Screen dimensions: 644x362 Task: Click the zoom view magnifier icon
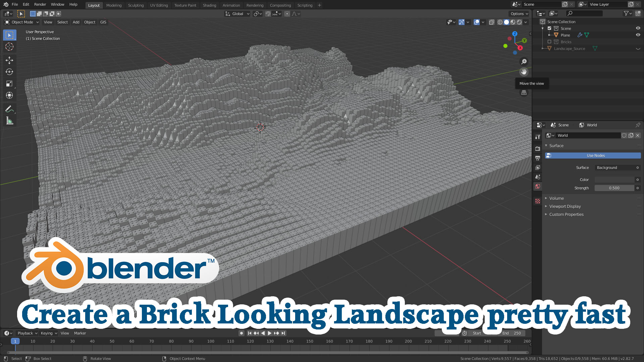(524, 62)
